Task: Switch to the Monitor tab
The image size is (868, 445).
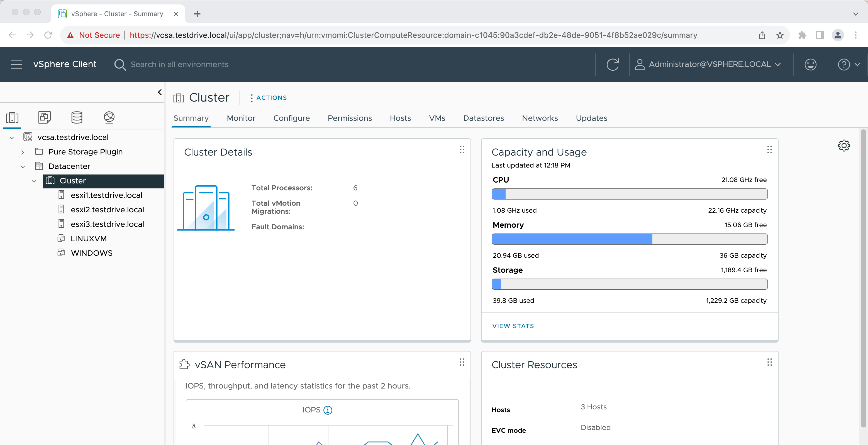Action: coord(241,118)
